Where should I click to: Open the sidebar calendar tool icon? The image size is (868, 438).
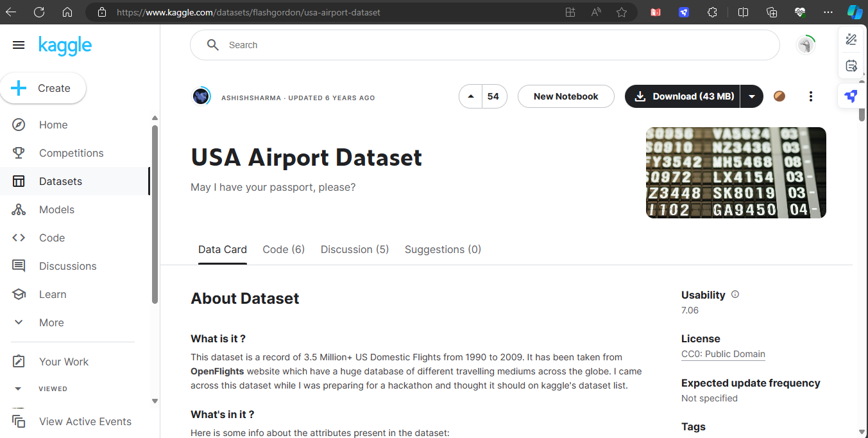coord(851,66)
